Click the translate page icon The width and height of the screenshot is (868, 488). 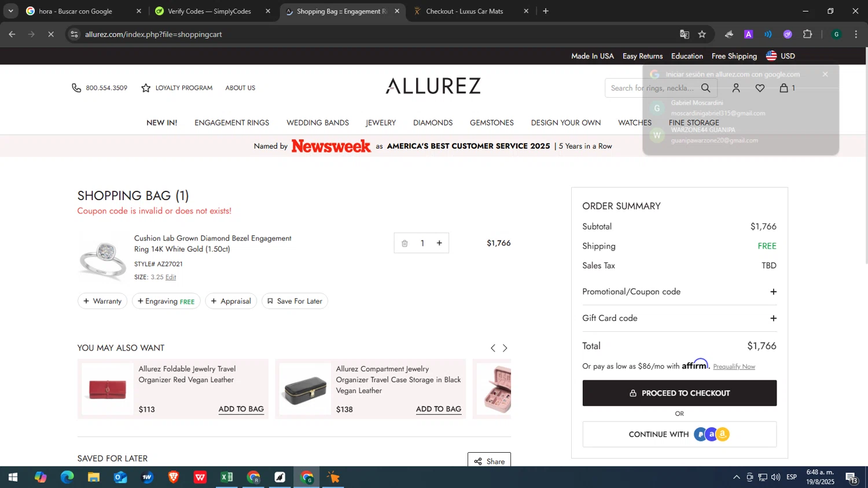click(685, 34)
